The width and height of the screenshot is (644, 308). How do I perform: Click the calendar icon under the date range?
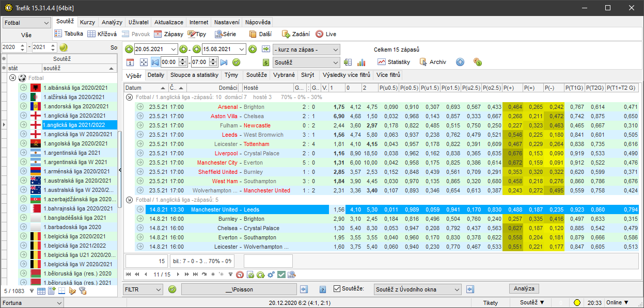130,62
